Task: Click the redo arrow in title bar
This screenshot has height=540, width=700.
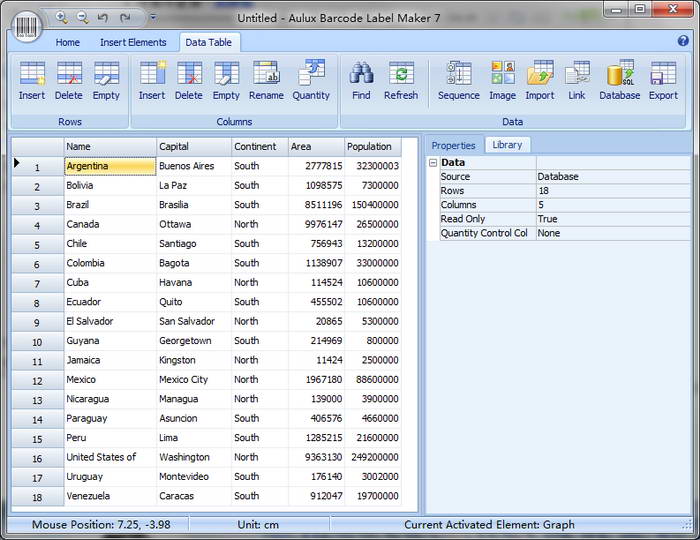Action: point(125,18)
